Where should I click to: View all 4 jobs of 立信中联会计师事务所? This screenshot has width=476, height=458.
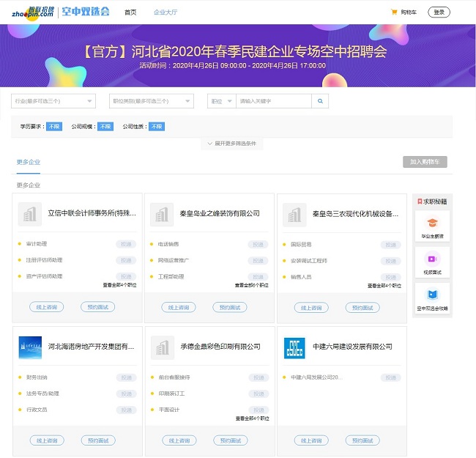[119, 285]
